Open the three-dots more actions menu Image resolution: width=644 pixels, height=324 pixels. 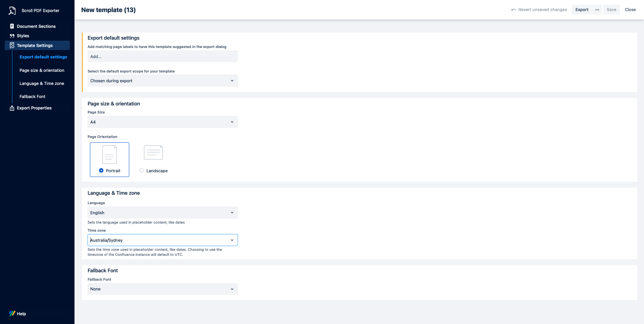point(597,10)
